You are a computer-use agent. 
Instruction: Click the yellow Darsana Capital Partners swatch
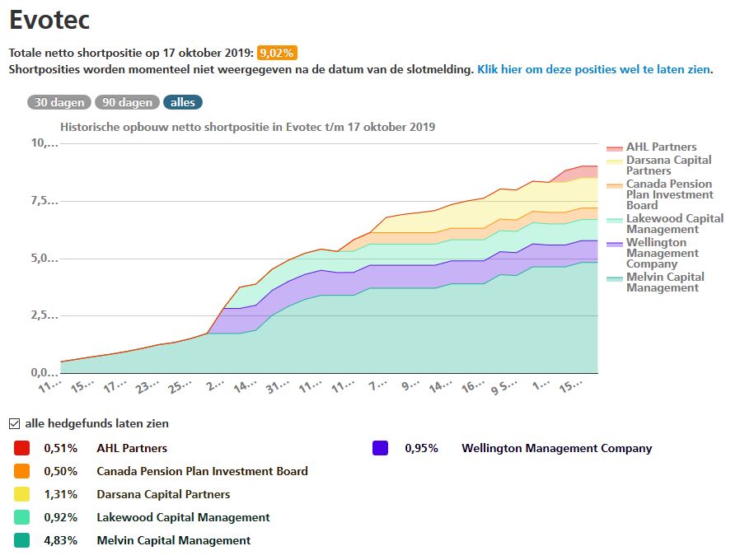click(21, 494)
